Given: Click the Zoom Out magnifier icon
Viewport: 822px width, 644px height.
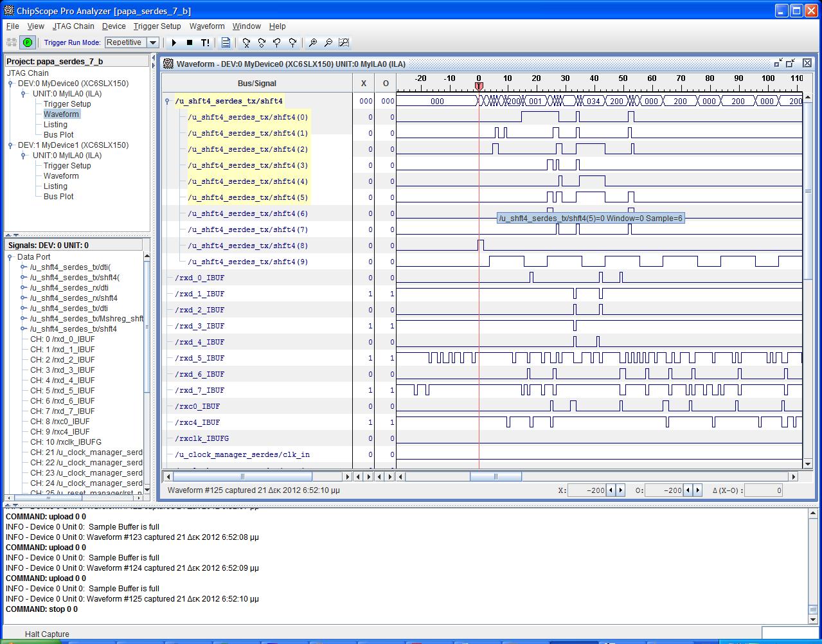Looking at the screenshot, I should click(x=328, y=42).
